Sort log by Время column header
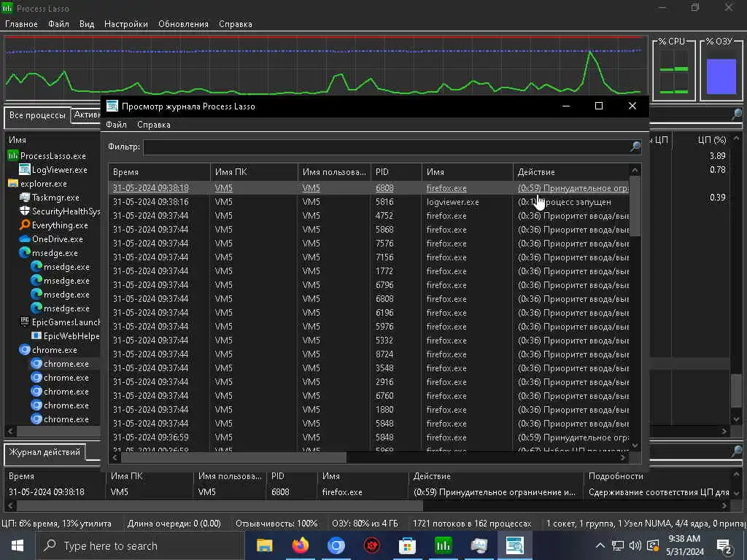Viewport: 747px width, 560px height. 159,172
